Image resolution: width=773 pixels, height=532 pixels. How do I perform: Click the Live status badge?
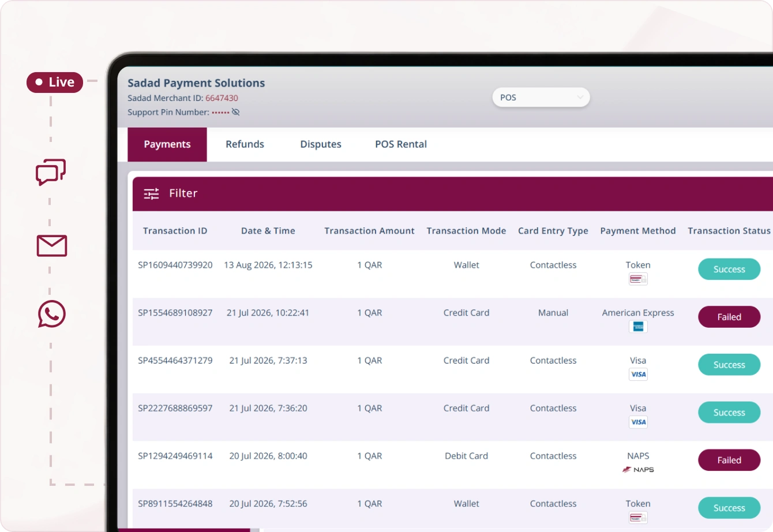point(55,83)
